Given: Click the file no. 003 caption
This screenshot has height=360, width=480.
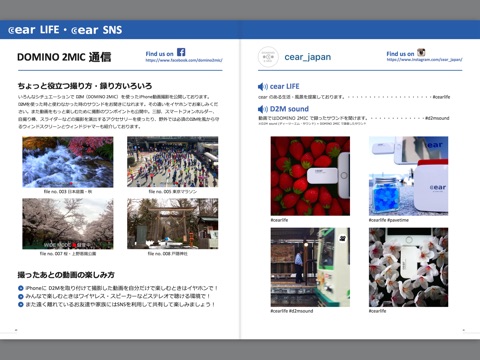Looking at the screenshot, I should click(68, 192).
